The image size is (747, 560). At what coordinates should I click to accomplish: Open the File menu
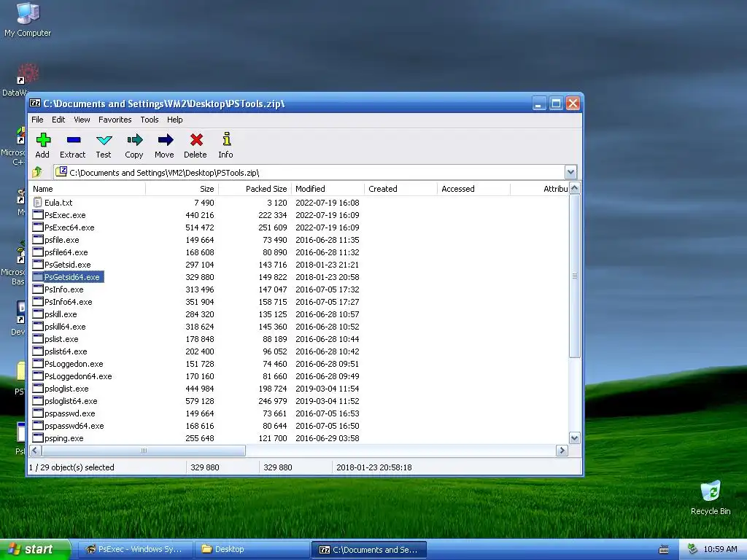(x=37, y=120)
